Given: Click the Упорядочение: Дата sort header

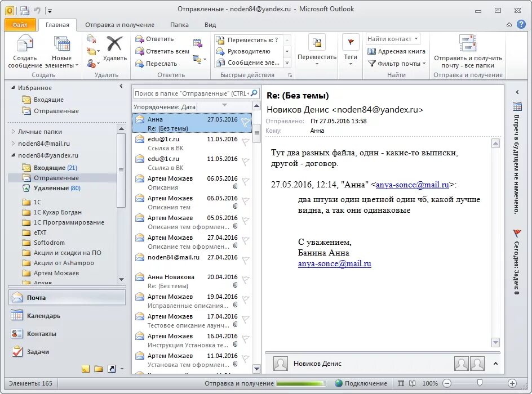Looking at the screenshot, I should pos(165,107).
